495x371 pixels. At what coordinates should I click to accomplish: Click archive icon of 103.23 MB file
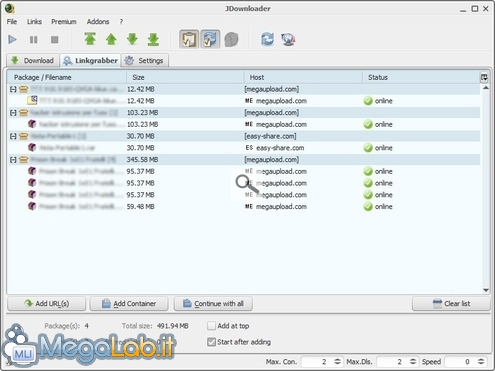32,124
